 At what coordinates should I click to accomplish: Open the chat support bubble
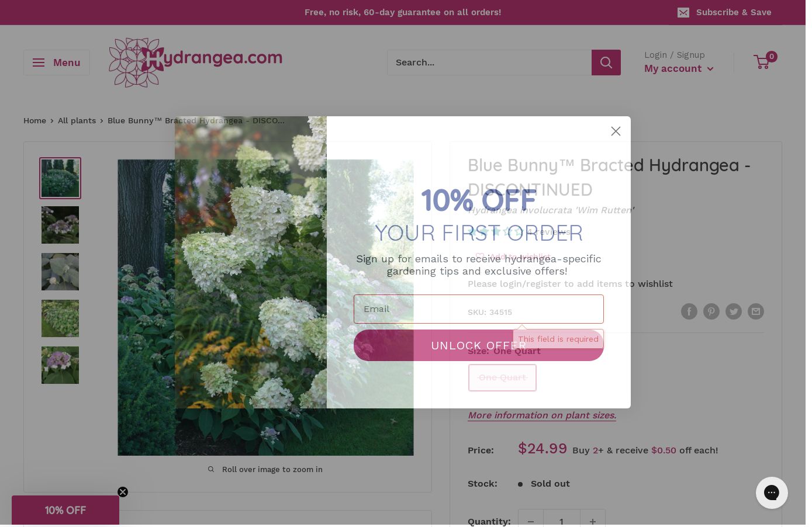click(772, 493)
